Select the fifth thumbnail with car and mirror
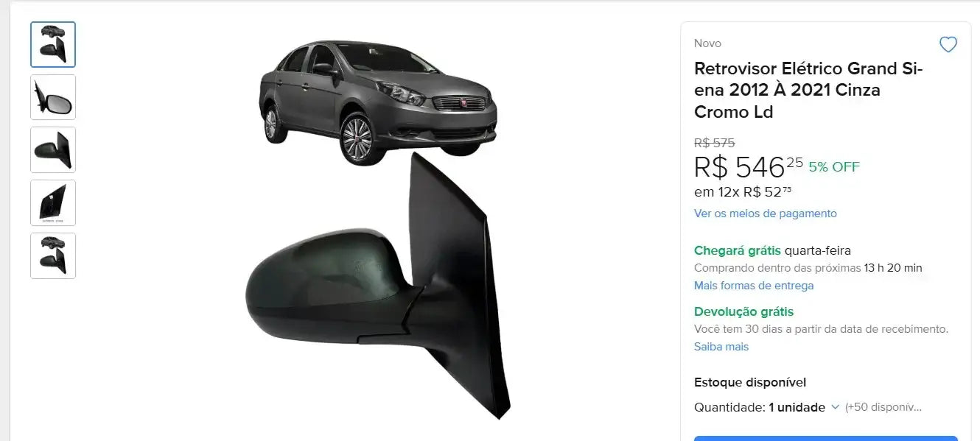Viewport: 980px width, 441px height. point(53,255)
